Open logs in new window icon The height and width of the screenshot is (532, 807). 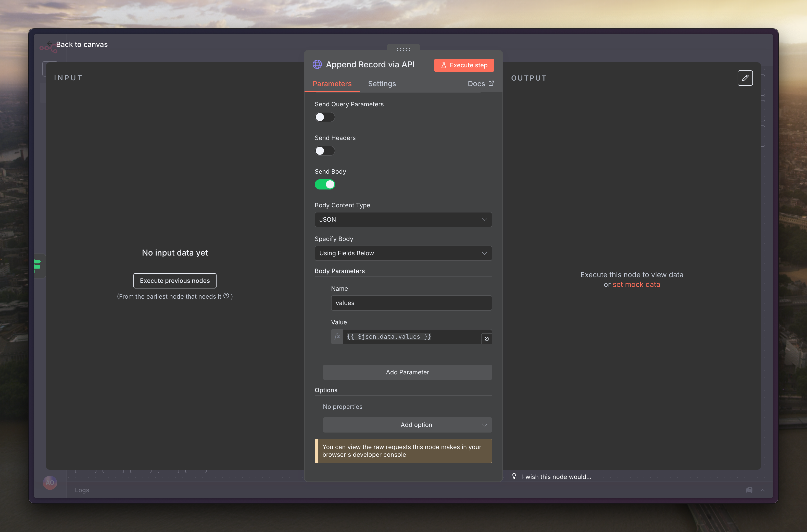749,490
